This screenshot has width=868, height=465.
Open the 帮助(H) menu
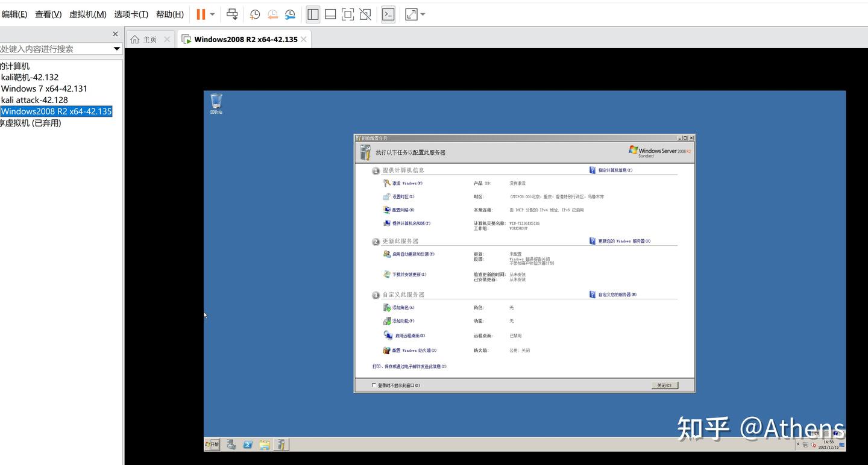[170, 14]
